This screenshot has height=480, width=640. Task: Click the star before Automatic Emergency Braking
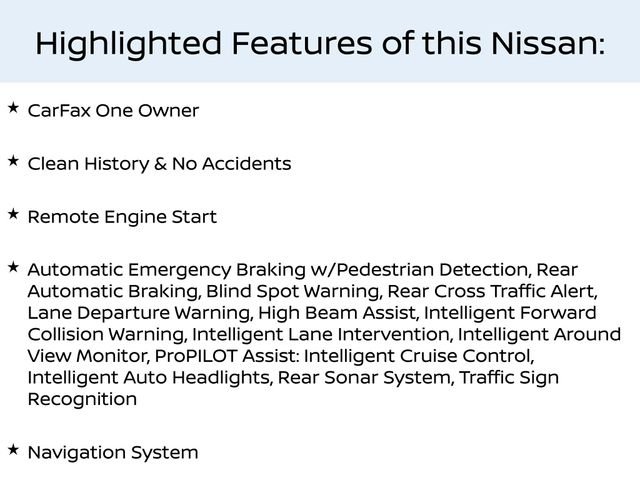click(13, 267)
